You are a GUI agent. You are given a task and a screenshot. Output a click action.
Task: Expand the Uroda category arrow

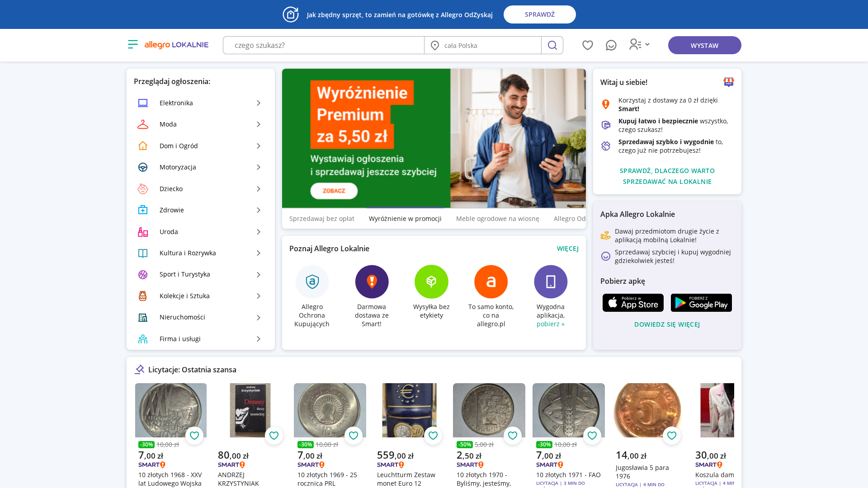[x=259, y=232]
